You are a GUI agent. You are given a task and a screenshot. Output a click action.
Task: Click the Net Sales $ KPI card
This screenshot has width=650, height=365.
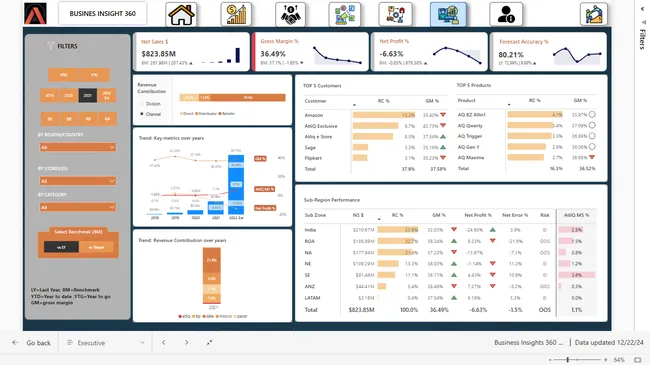point(192,52)
